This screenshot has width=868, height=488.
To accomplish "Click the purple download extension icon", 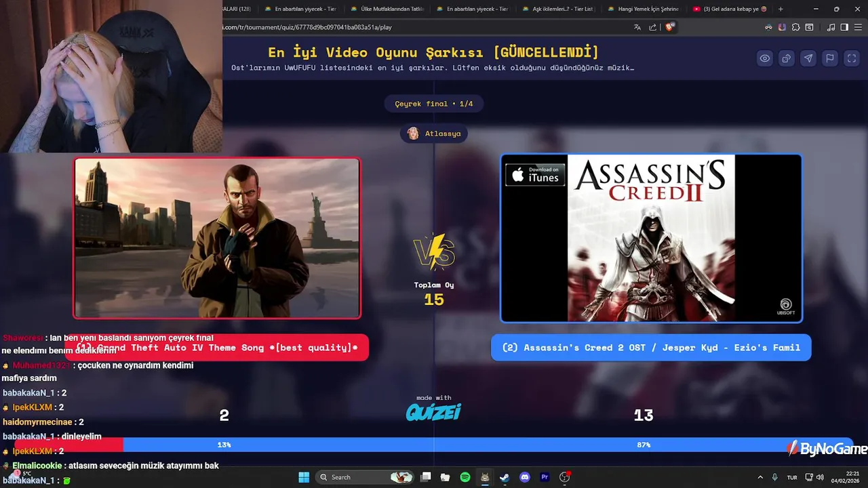I will (x=782, y=27).
